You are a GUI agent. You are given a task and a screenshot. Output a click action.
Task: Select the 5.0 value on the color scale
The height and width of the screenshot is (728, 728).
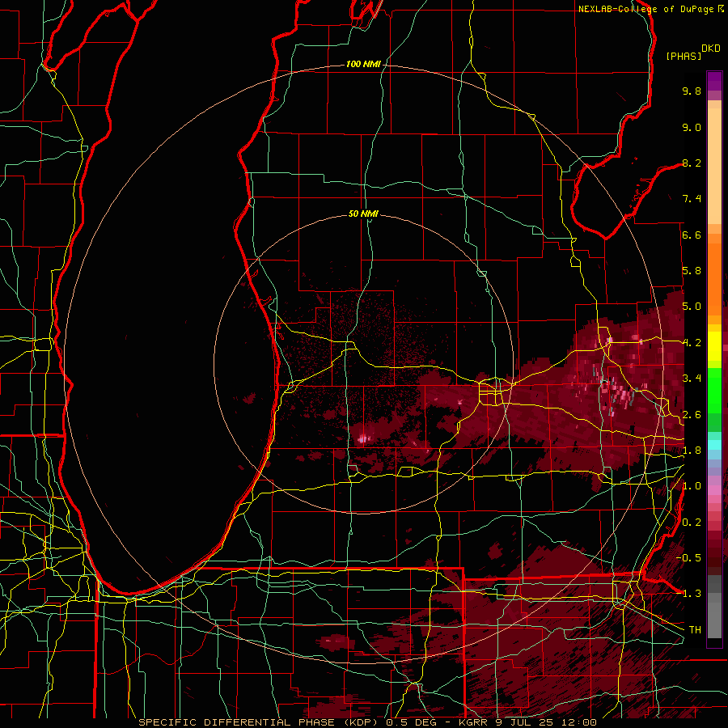click(x=692, y=307)
